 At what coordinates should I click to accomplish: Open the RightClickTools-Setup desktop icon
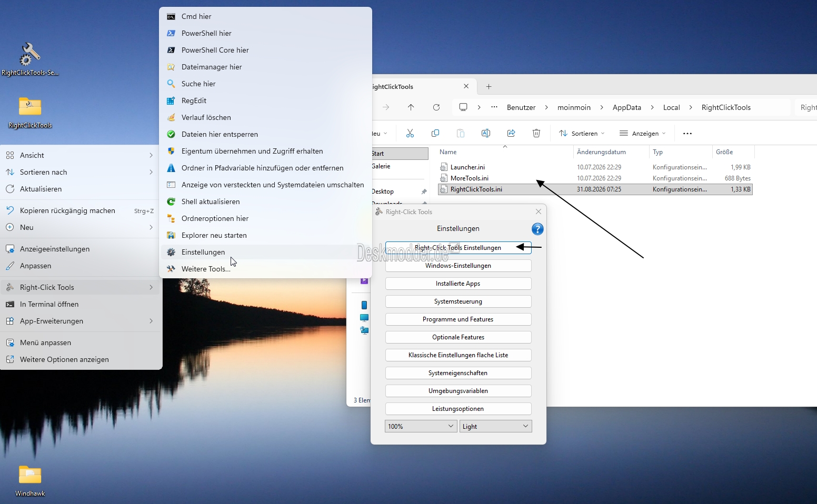coord(30,59)
